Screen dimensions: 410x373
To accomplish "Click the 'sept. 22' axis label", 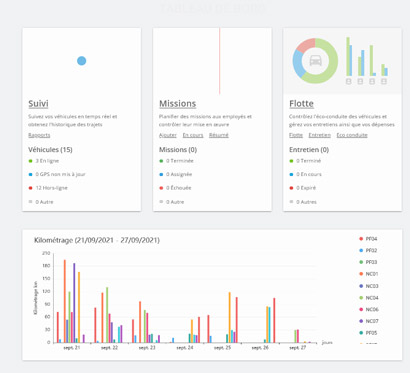I will coord(109,348).
